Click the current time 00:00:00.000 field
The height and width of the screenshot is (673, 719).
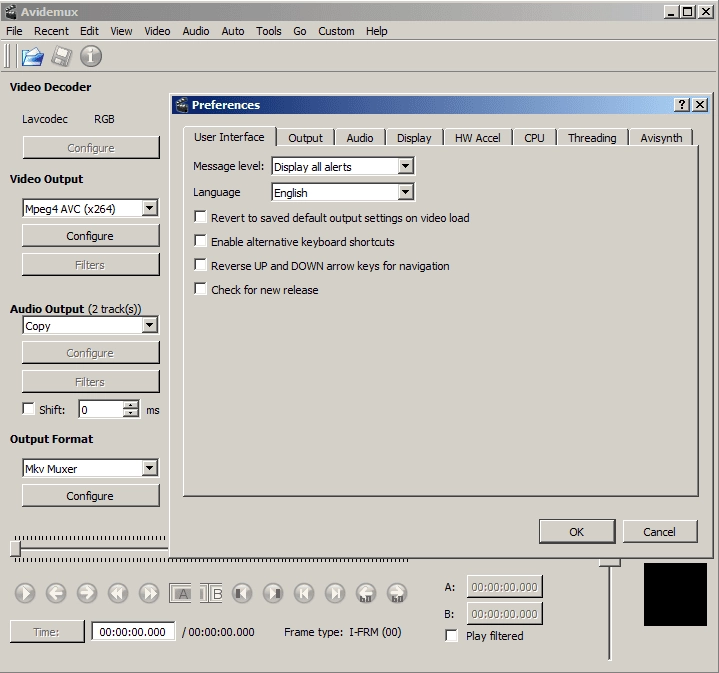pos(133,632)
